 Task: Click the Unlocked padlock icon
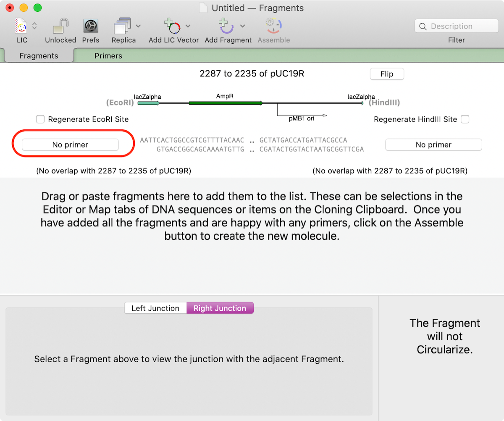point(59,26)
